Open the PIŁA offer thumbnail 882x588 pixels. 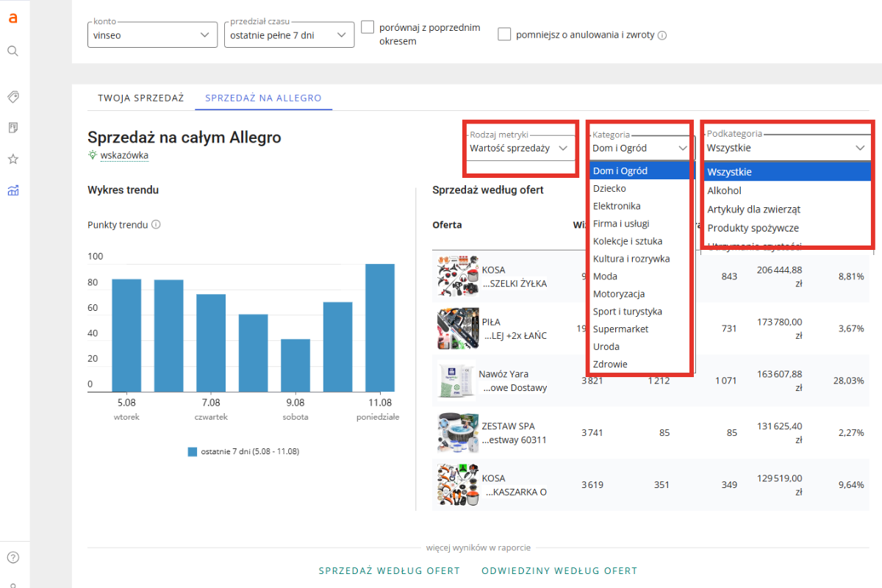(457, 329)
